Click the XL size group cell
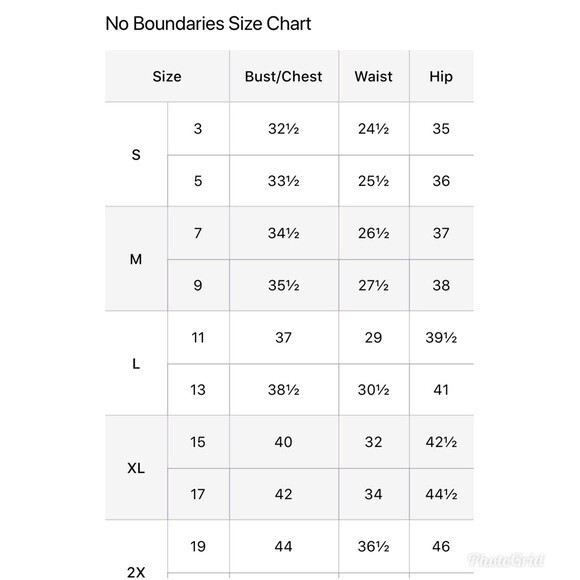580x580 pixels. 136,468
